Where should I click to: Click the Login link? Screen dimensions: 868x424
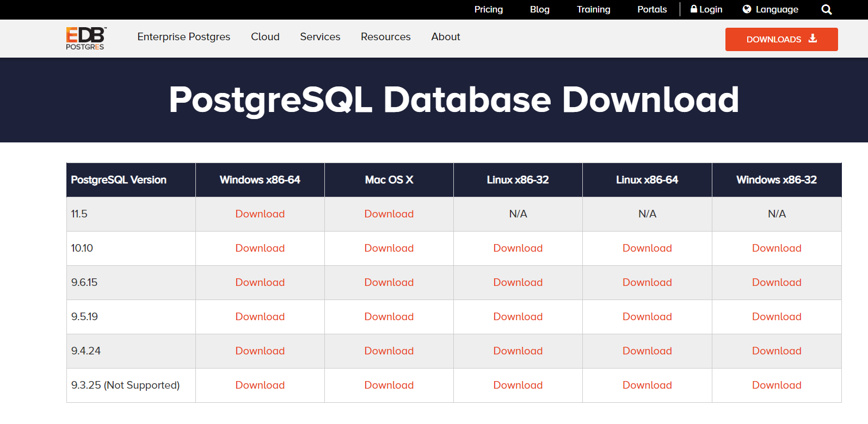706,9
